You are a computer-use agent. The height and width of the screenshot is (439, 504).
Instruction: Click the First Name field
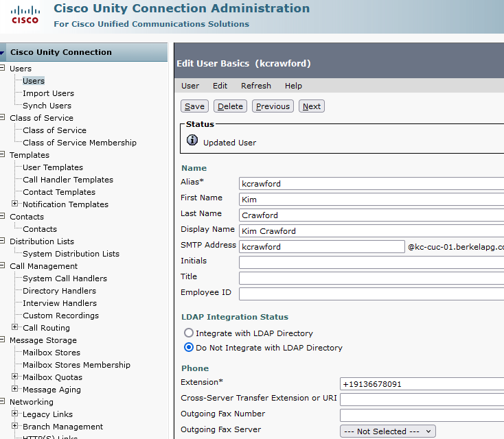[x=371, y=200]
